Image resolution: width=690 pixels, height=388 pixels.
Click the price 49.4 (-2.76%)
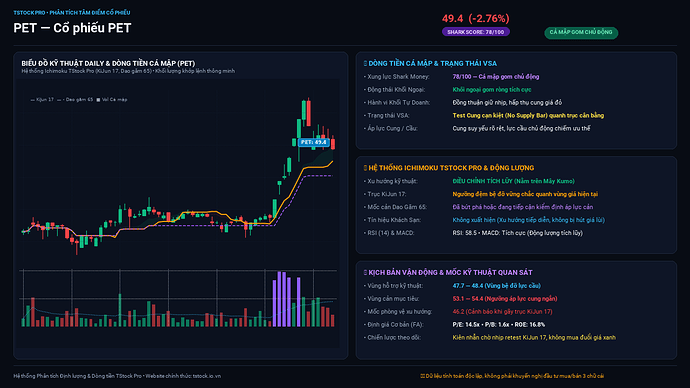pos(476,18)
